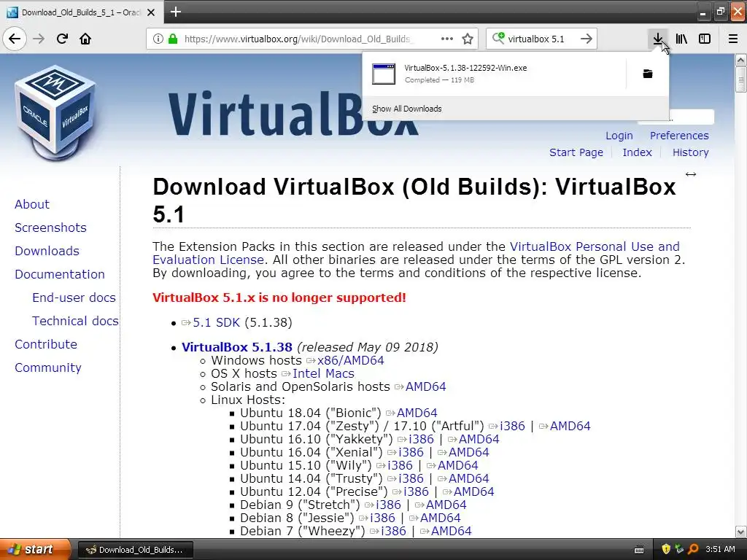This screenshot has width=747, height=560.
Task: Download Windows hosts x86/AMD64 build
Action: (x=351, y=360)
